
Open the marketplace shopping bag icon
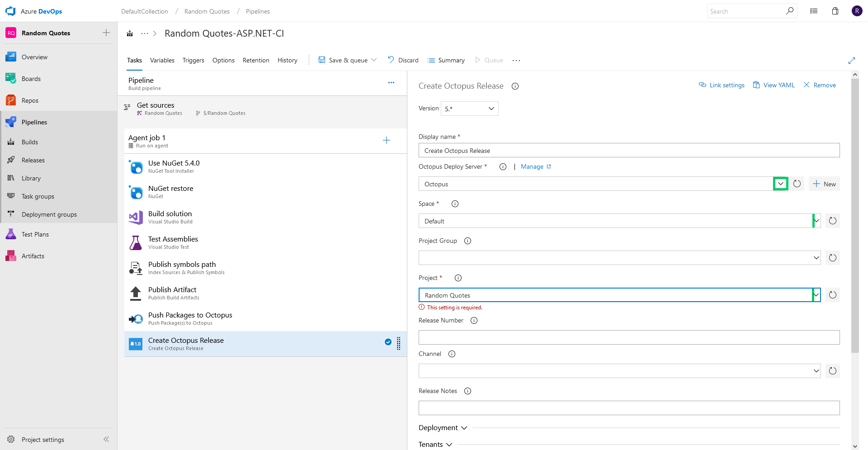835,11
